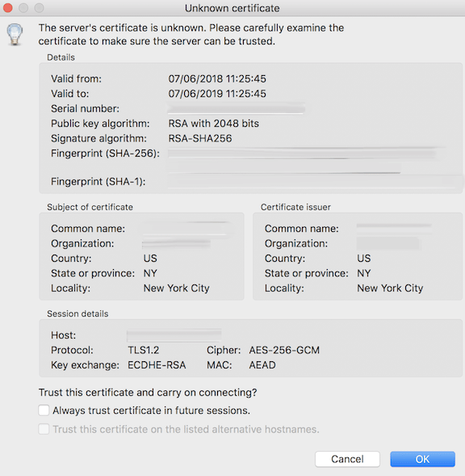
Task: Click the subject's Locality New York City
Action: [177, 288]
